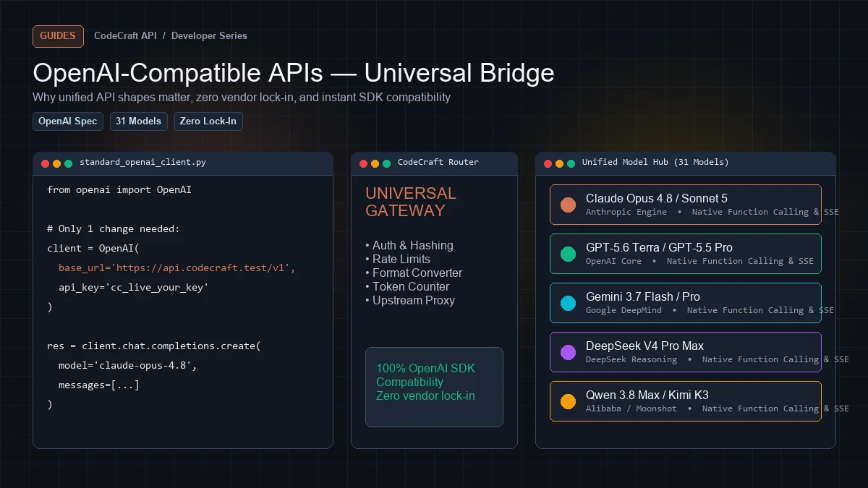Click green dot on Unified Model Hub window
Viewport: 868px width, 488px height.
(571, 163)
